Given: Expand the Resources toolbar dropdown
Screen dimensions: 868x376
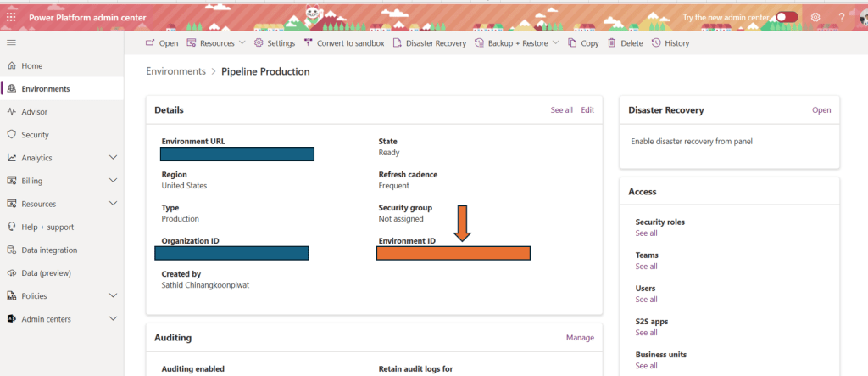Looking at the screenshot, I should click(x=242, y=43).
